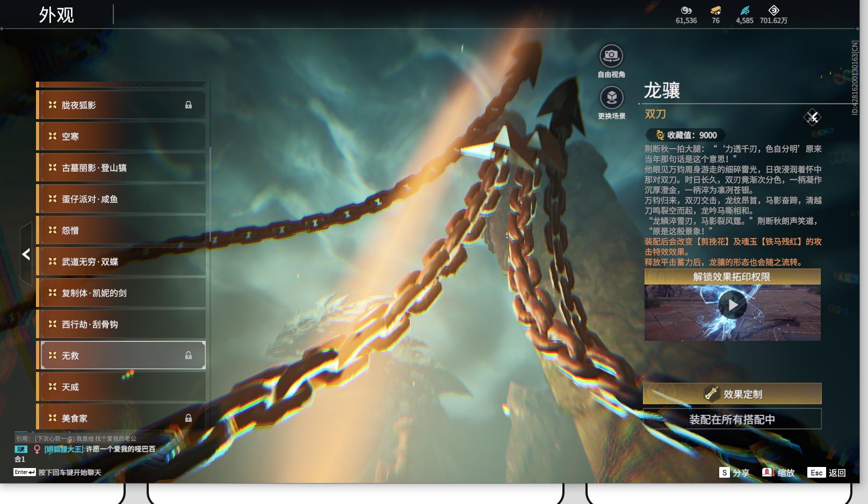Click the 61,536 coin currency icon
The height and width of the screenshot is (504, 868).
point(686,10)
